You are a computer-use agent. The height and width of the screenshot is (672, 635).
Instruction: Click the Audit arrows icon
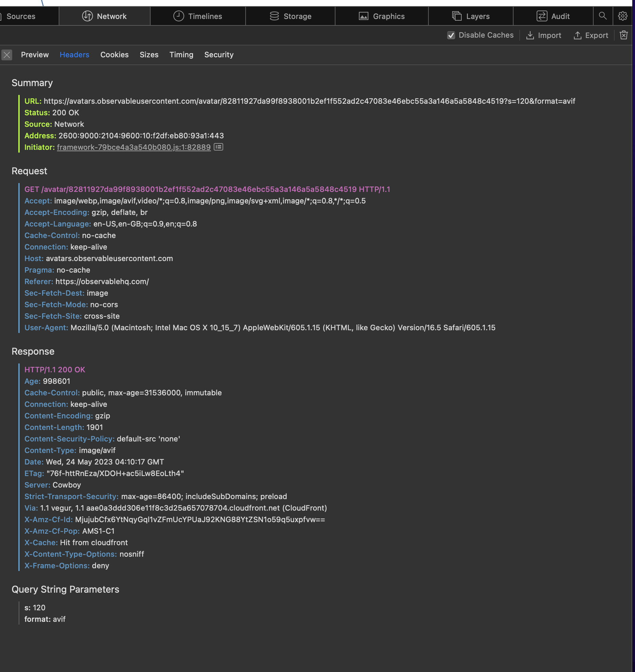point(542,16)
